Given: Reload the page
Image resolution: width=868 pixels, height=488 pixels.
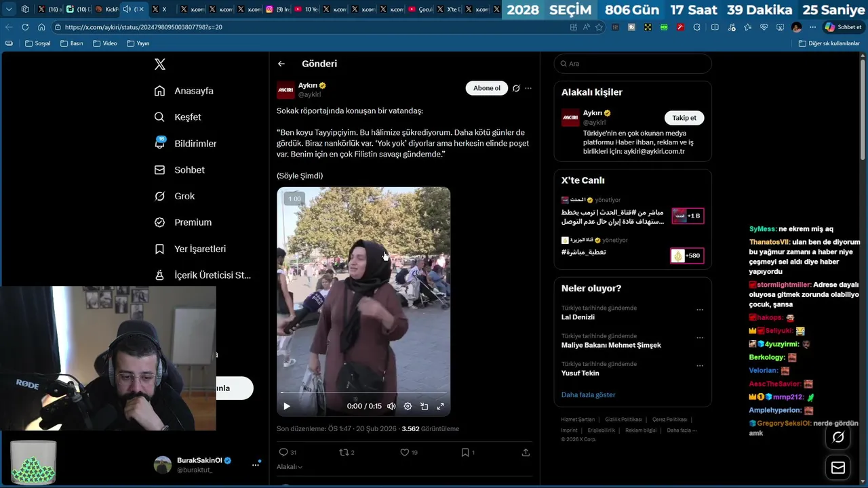Looking at the screenshot, I should [x=25, y=27].
